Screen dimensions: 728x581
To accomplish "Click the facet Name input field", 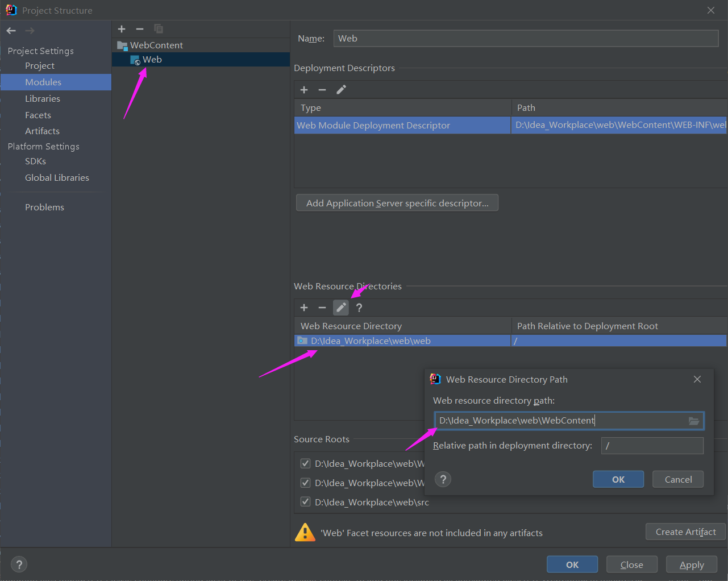I will [x=526, y=38].
